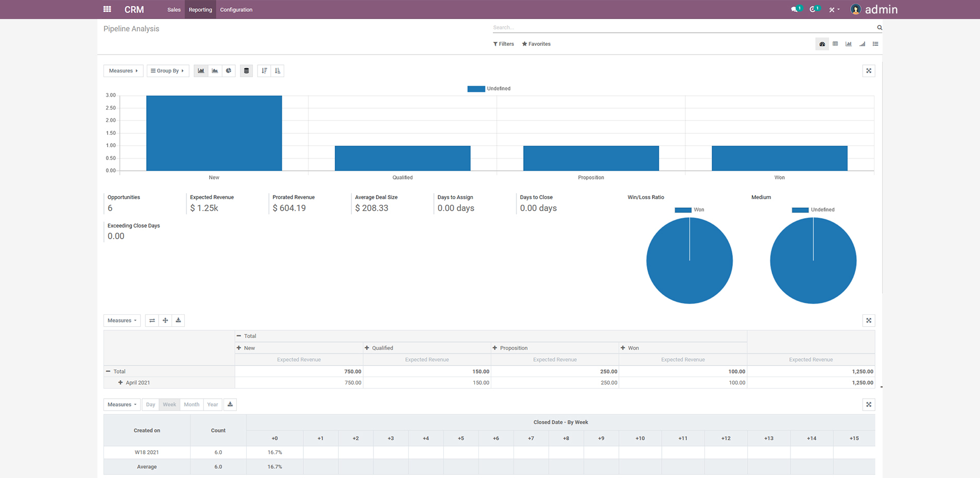Set cohort interval to Day
The height and width of the screenshot is (478, 980).
150,404
